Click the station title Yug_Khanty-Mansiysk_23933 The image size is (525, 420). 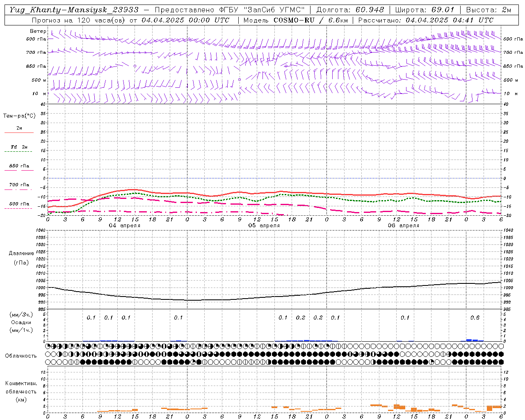click(74, 10)
